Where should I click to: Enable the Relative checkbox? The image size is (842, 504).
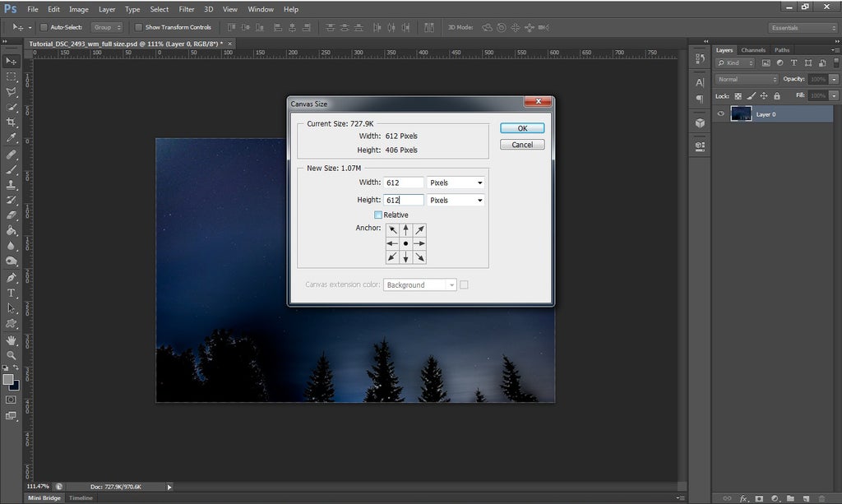379,215
